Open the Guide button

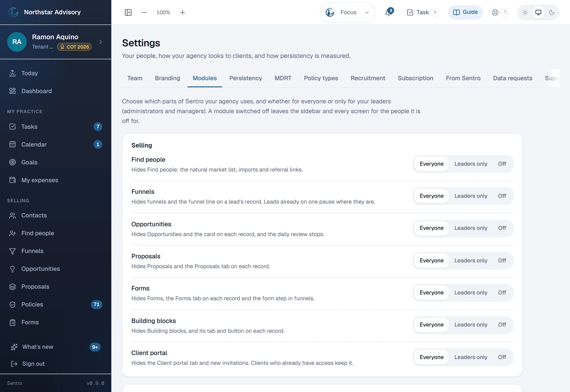pos(465,12)
